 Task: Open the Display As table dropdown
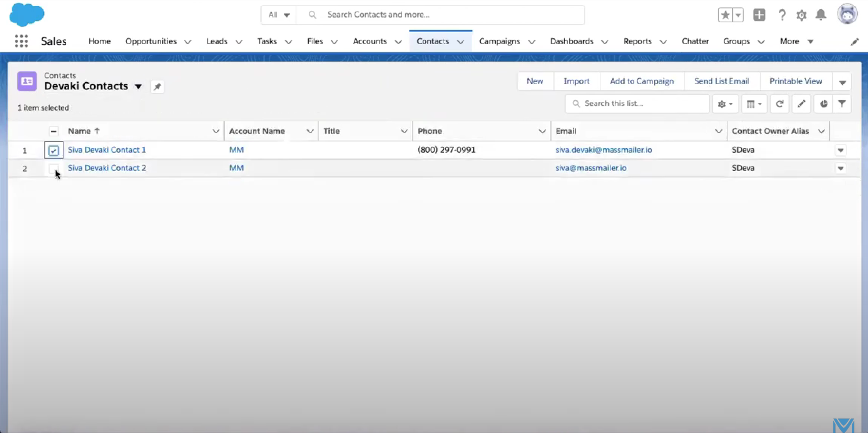click(x=754, y=104)
